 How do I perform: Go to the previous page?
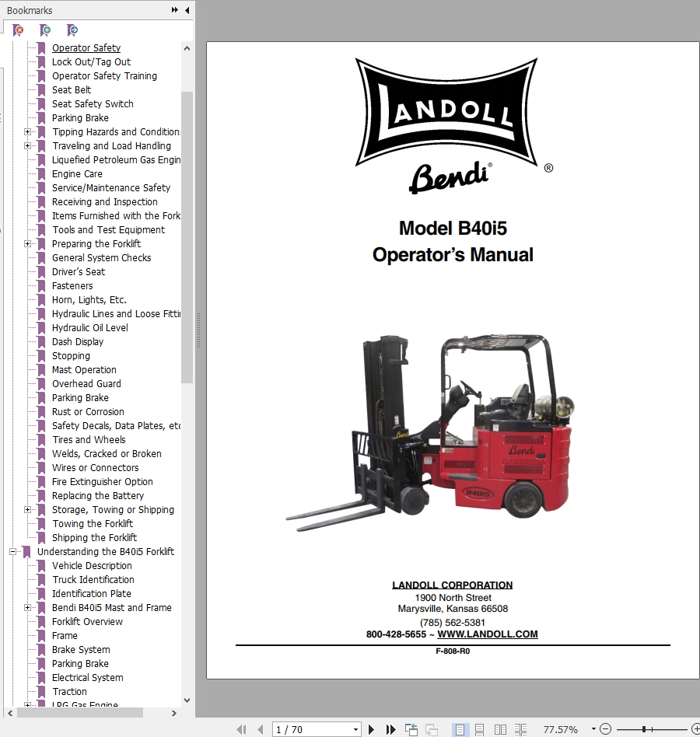tap(261, 729)
